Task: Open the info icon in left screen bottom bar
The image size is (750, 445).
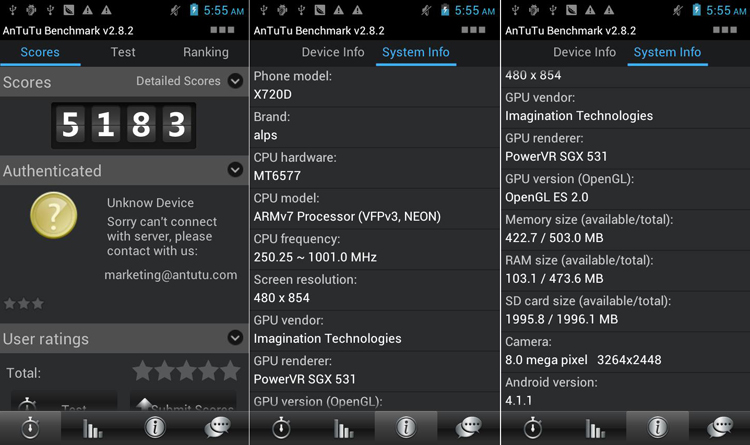Action: coord(155,427)
